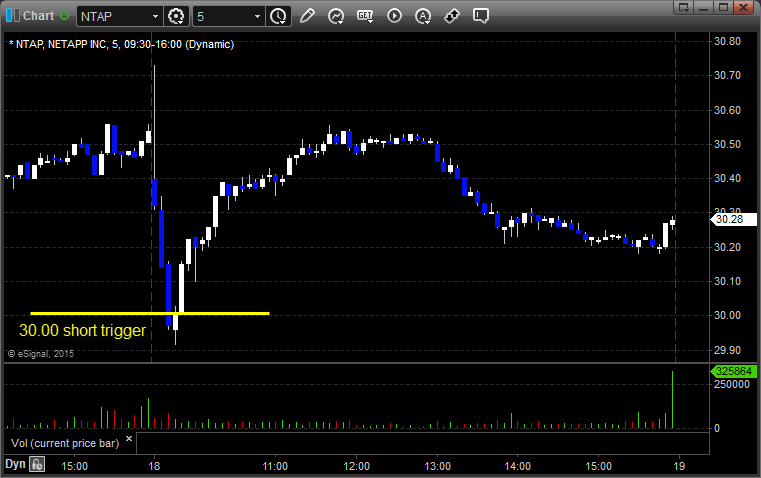Image resolution: width=761 pixels, height=478 pixels.
Task: Toggle the lock icon beside Dyn
Action: pos(37,464)
